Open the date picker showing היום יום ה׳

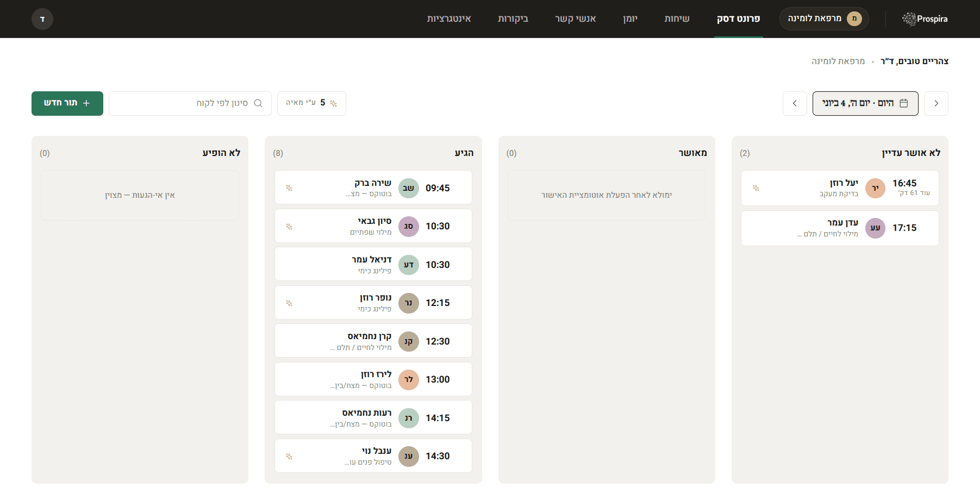click(865, 103)
